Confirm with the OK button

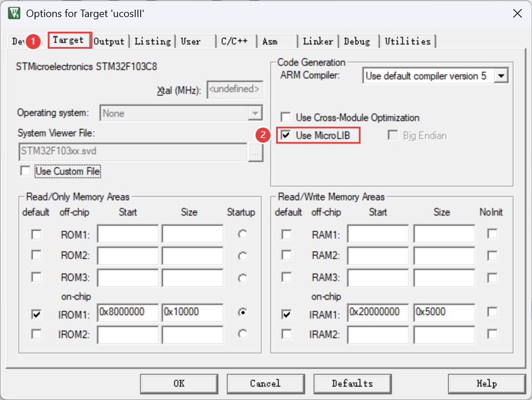click(179, 384)
